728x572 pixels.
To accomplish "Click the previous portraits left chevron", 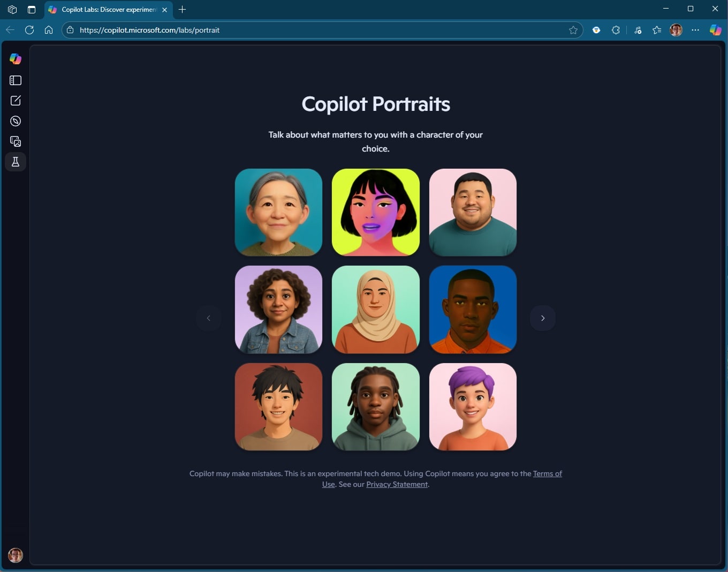I will pos(209,318).
